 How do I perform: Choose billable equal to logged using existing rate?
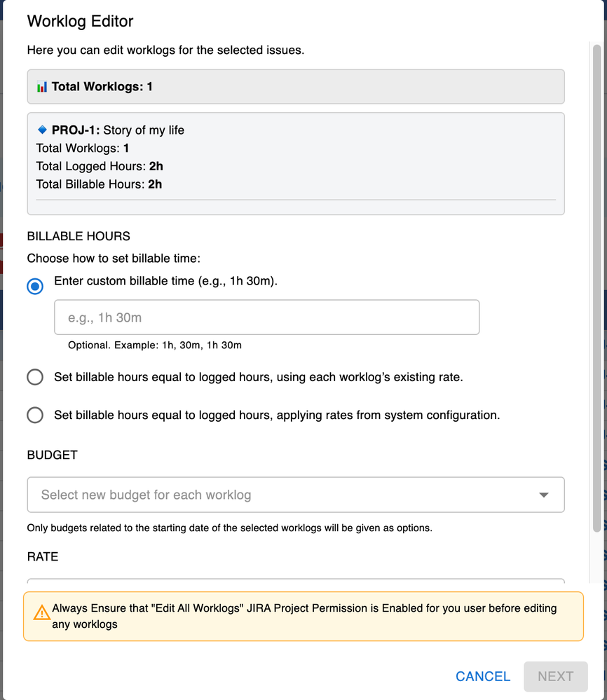[35, 377]
